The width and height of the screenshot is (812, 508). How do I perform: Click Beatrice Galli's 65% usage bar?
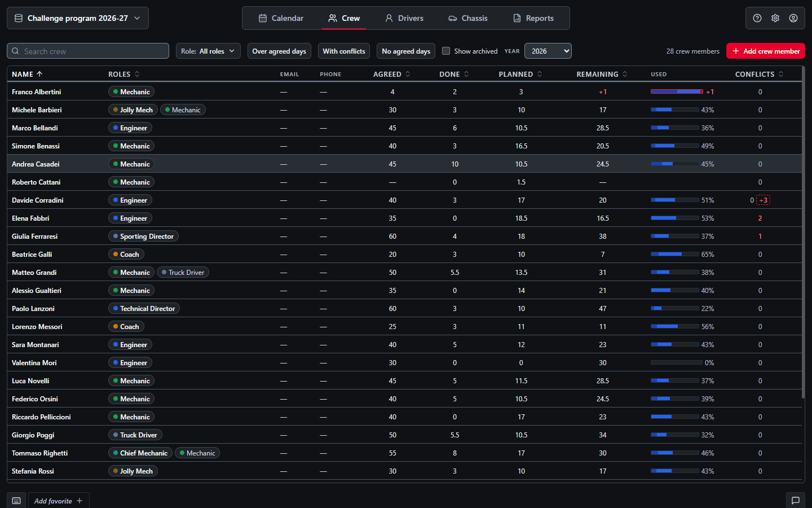[x=675, y=254]
